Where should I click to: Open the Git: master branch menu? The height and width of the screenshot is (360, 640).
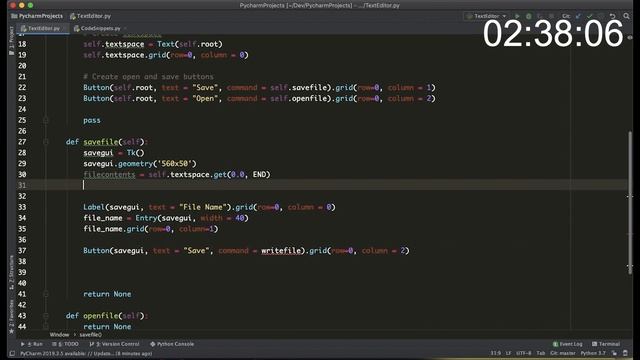click(562, 353)
